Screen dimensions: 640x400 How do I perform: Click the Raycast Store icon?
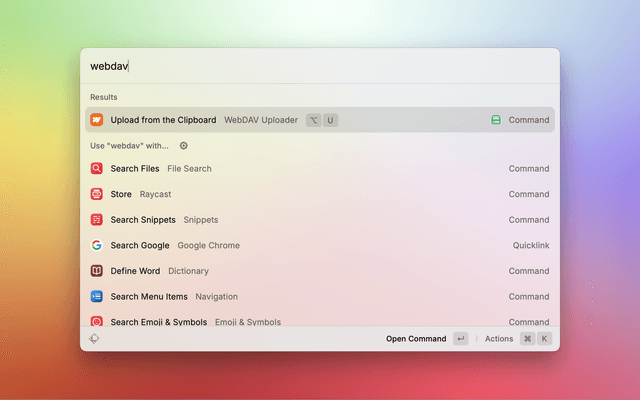97,194
